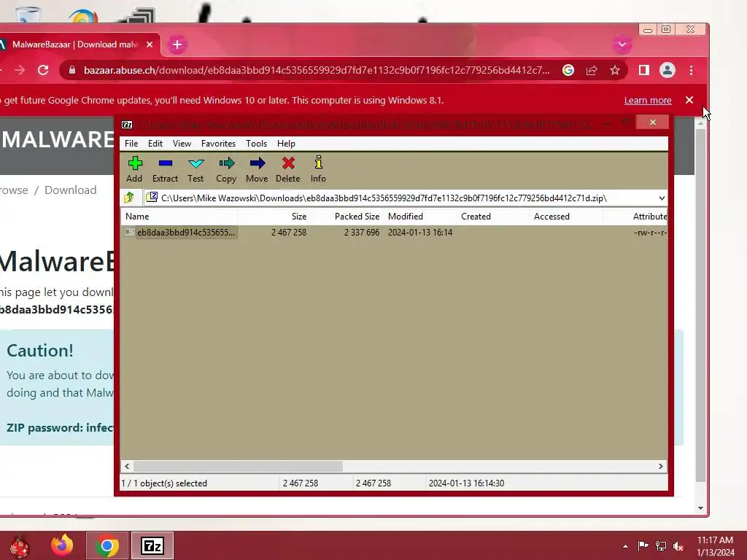Sort by the Created column header
The width and height of the screenshot is (747, 560).
(x=492, y=216)
